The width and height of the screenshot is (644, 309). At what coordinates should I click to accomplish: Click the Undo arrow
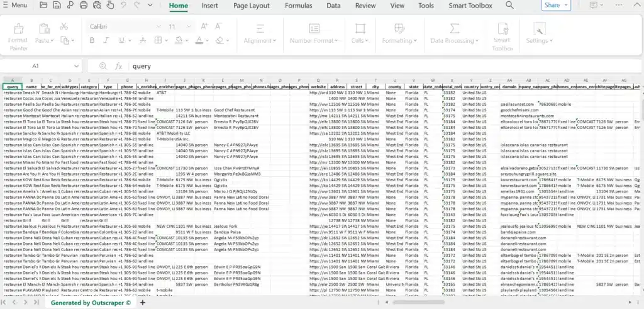(x=124, y=5)
